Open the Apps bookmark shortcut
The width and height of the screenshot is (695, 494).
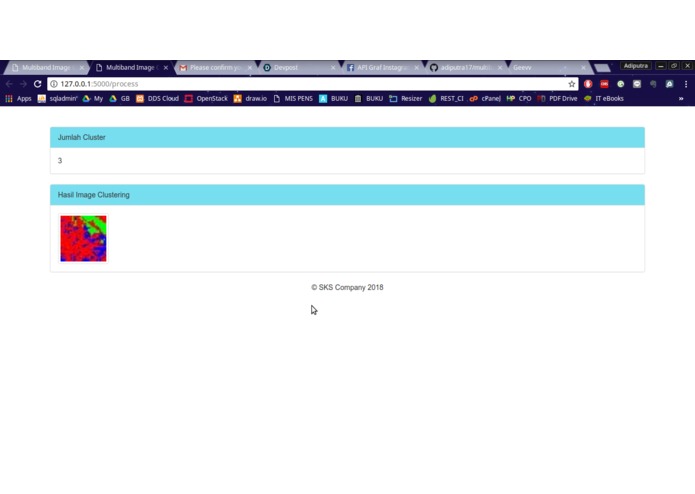click(18, 98)
